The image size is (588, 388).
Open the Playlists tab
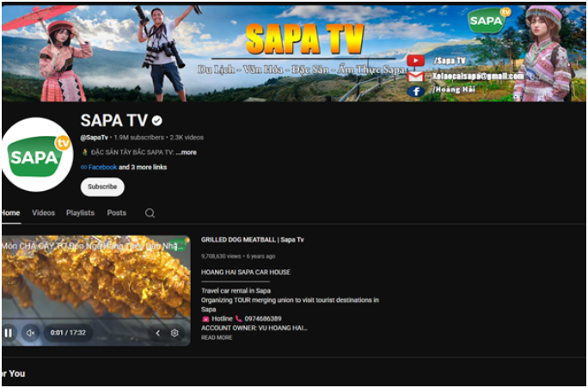tap(80, 212)
